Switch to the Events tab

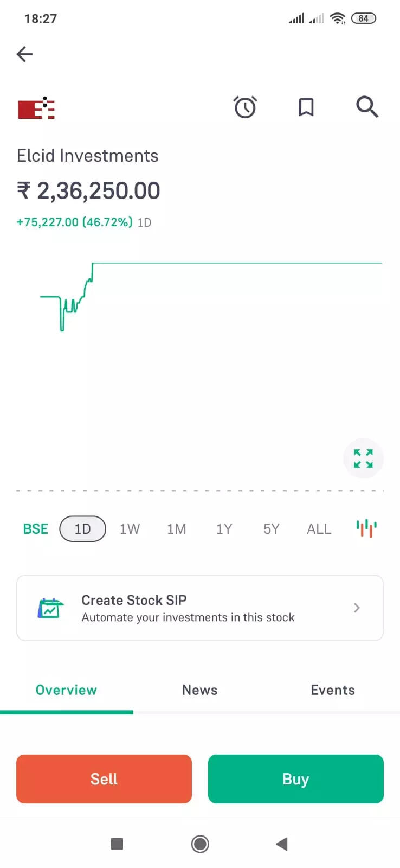coord(333,690)
